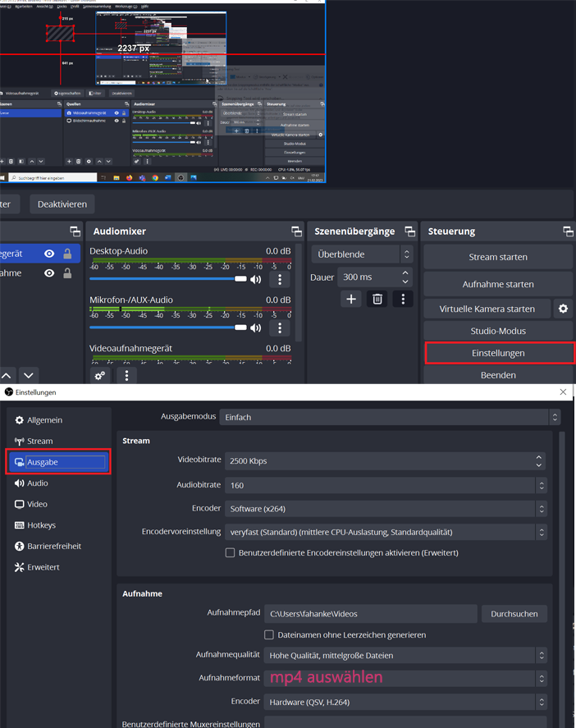Add a new scene transition with plus
This screenshot has width=576, height=728.
pyautogui.click(x=351, y=299)
